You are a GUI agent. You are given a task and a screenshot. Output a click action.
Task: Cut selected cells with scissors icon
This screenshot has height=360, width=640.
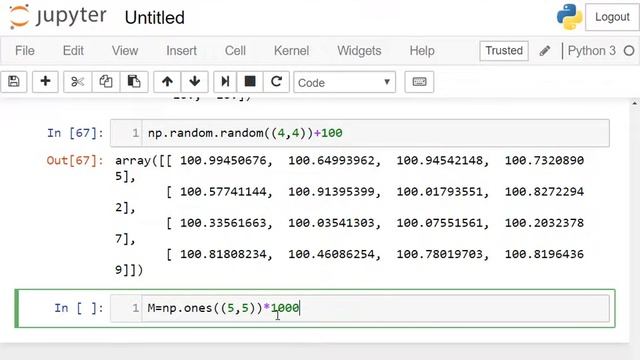point(78,82)
